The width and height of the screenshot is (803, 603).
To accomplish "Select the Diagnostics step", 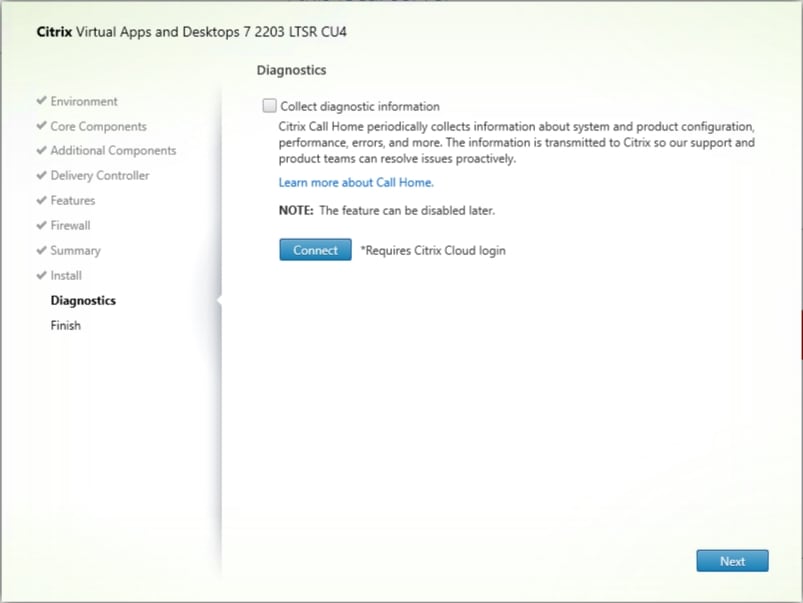I will (83, 300).
